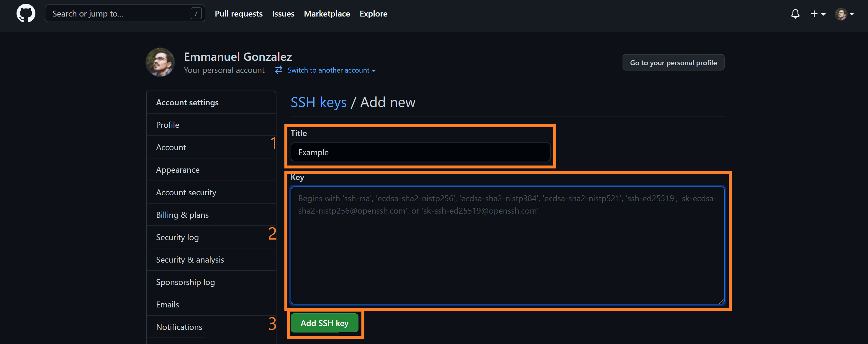Open the notifications bell
This screenshot has width=868, height=344.
point(795,14)
